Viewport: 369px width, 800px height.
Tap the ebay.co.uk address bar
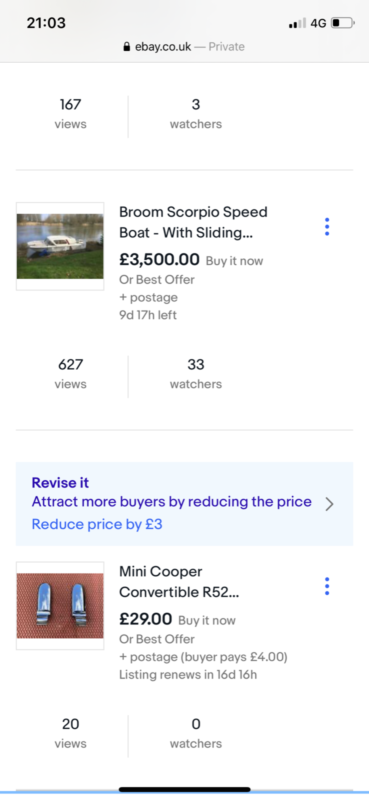tap(184, 47)
